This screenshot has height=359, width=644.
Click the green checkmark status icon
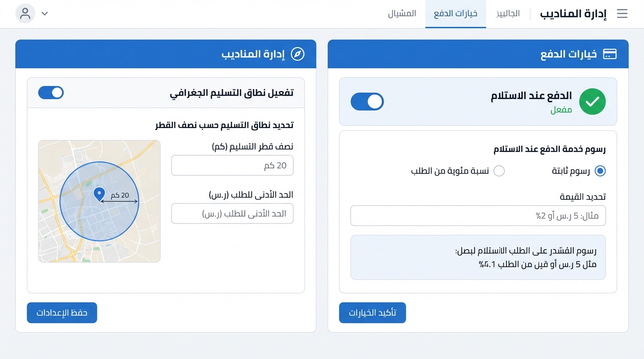[592, 101]
